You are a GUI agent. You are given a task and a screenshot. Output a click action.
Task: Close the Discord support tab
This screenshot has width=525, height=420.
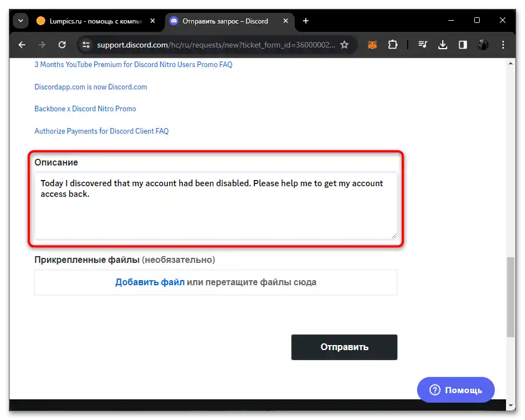click(x=286, y=21)
